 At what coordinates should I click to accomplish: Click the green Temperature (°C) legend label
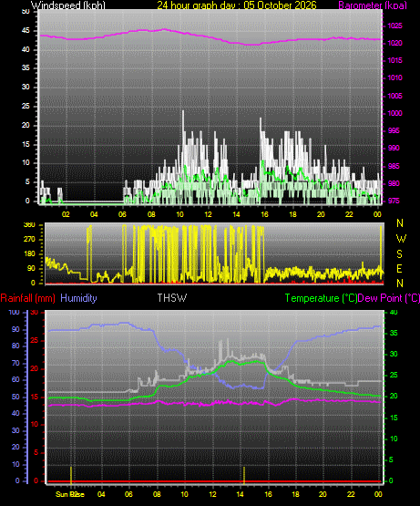click(x=321, y=298)
